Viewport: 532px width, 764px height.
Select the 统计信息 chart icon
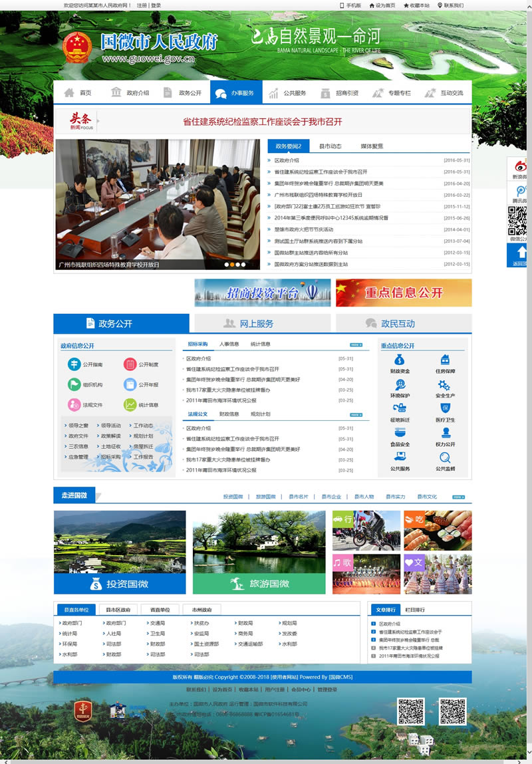click(x=130, y=404)
